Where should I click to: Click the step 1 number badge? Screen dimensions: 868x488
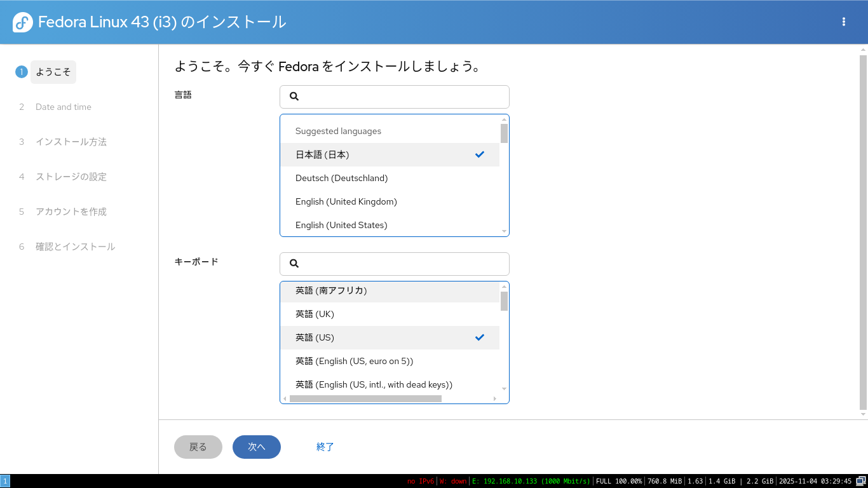22,72
